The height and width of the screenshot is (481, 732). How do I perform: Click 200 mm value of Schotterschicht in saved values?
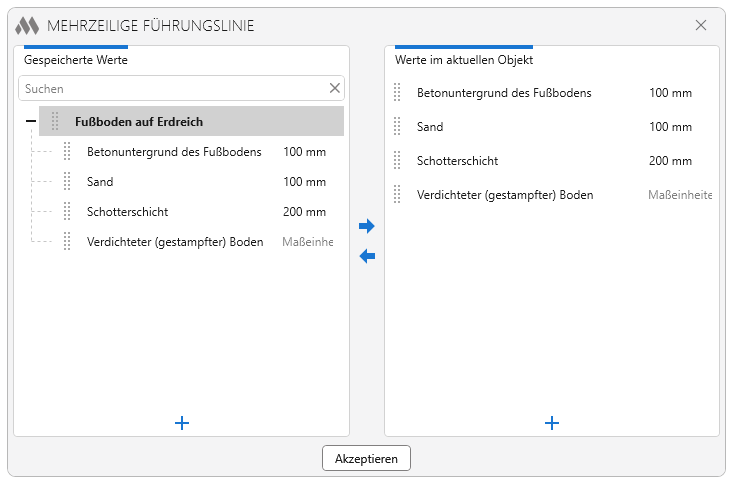[x=304, y=212]
